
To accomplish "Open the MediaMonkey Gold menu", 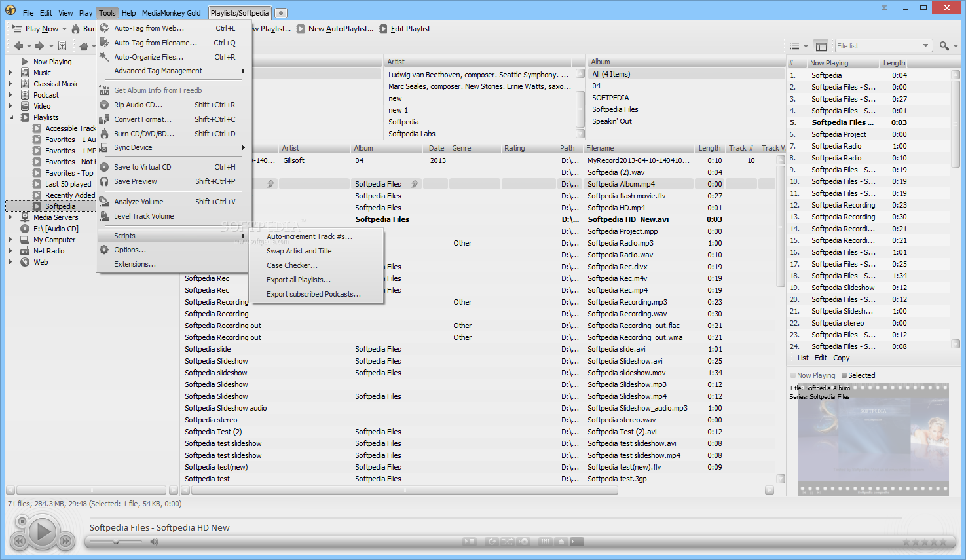I will click(x=172, y=13).
